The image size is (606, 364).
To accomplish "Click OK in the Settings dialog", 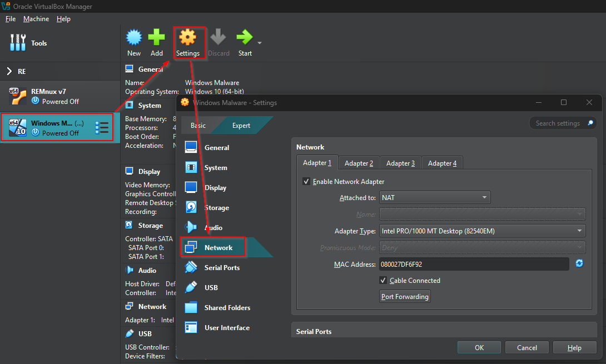I will pos(479,347).
